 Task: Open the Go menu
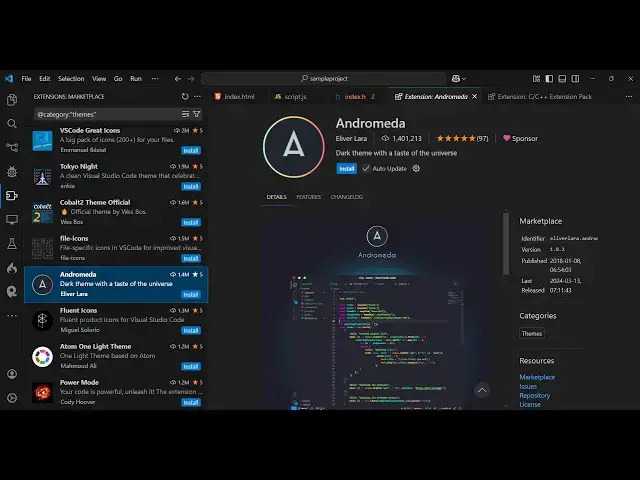pyautogui.click(x=118, y=78)
